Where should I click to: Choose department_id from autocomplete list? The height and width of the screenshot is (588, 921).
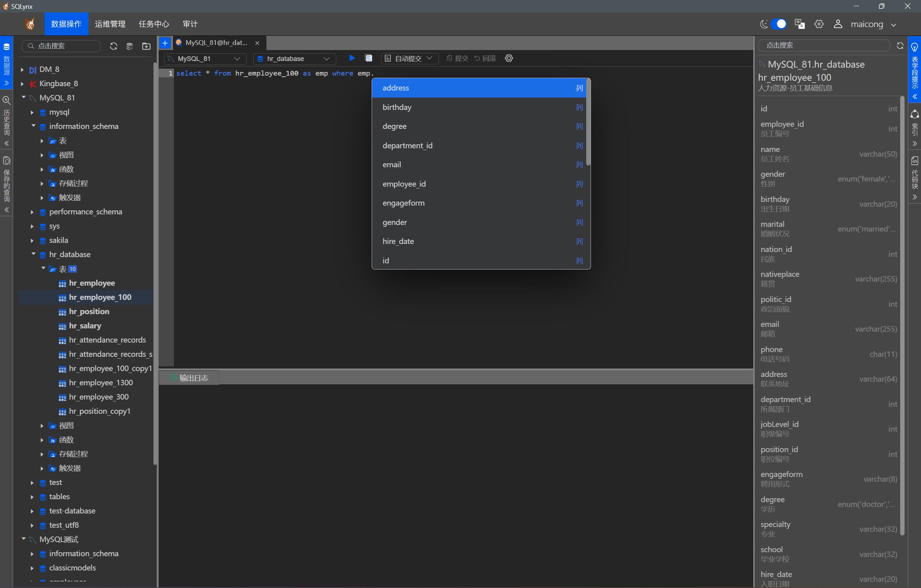pyautogui.click(x=479, y=146)
